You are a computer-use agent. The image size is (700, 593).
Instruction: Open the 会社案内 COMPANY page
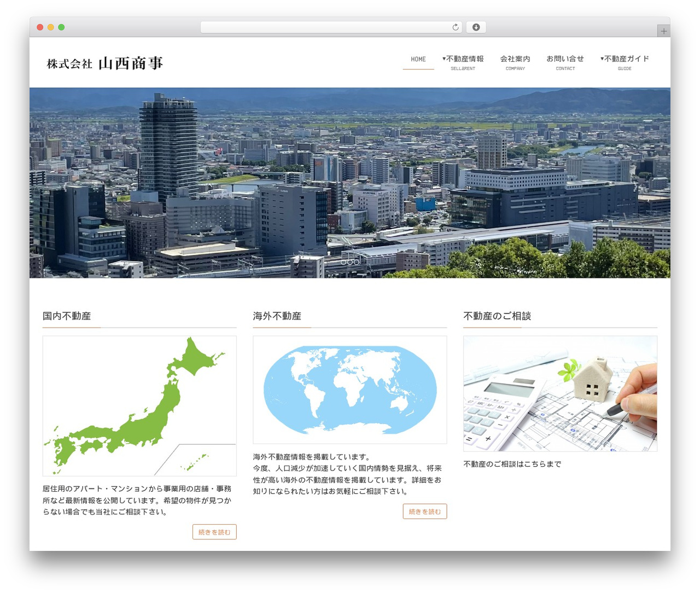click(515, 62)
